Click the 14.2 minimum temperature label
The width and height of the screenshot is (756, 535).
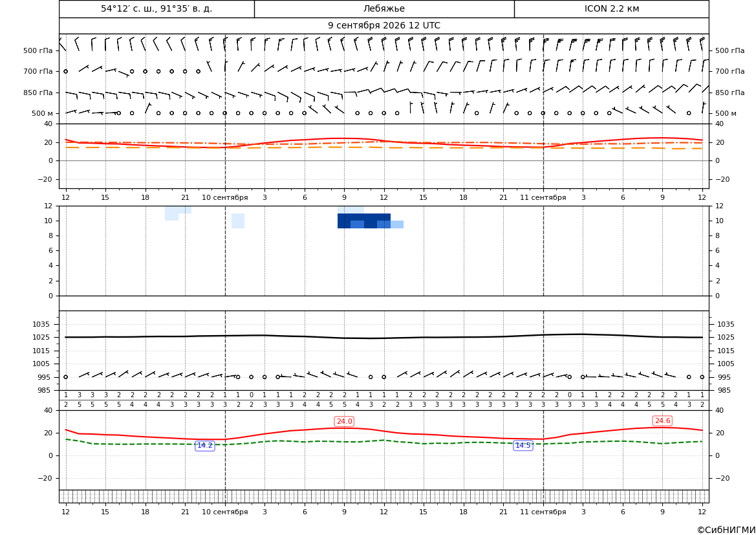click(x=205, y=445)
